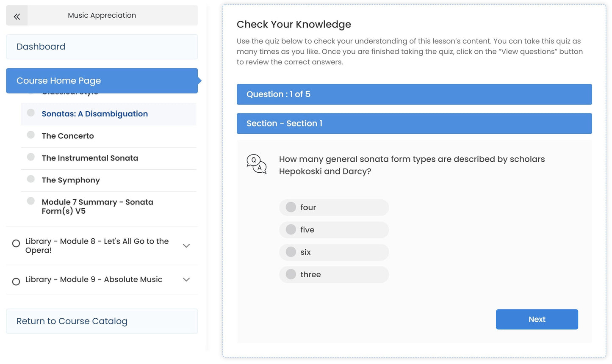
Task: Click status circle beside The Symphony
Action: click(x=31, y=179)
